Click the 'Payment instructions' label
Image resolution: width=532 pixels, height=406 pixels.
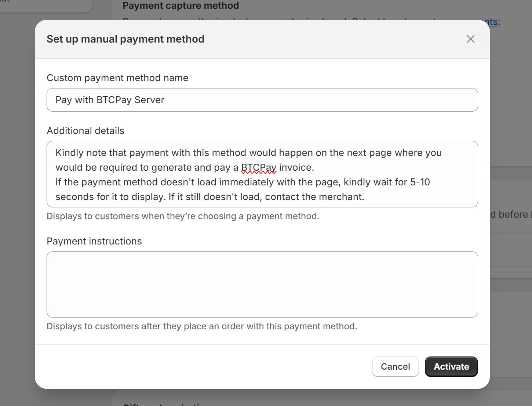pos(94,241)
